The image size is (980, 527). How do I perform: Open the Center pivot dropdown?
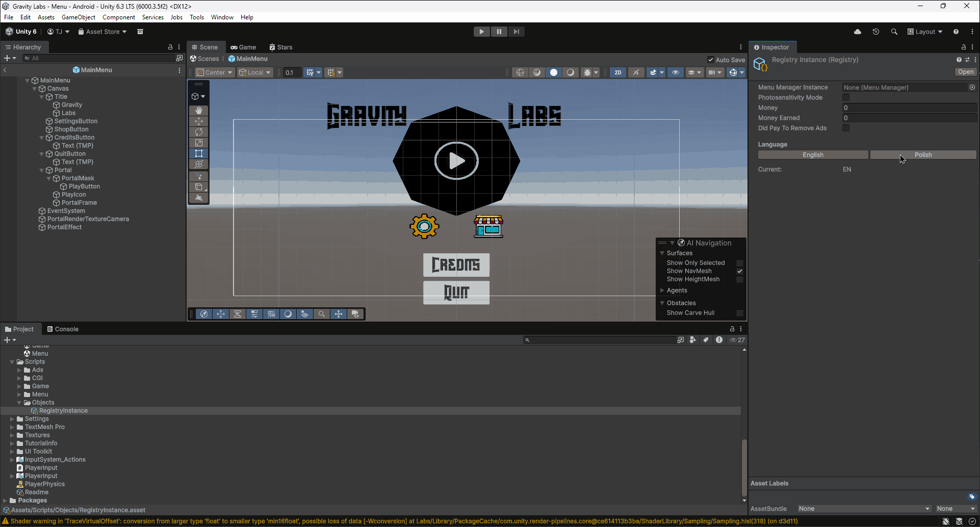215,72
